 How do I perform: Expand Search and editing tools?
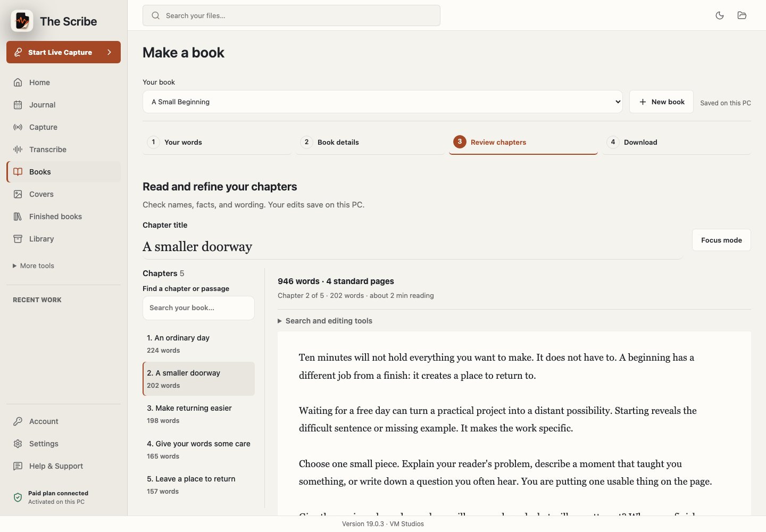[x=325, y=321]
